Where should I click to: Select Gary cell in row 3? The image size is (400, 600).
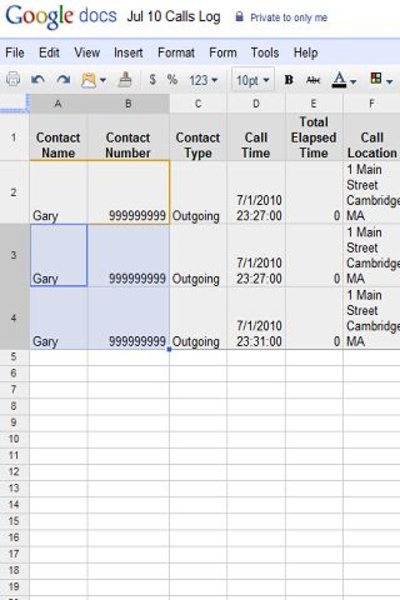[x=58, y=255]
